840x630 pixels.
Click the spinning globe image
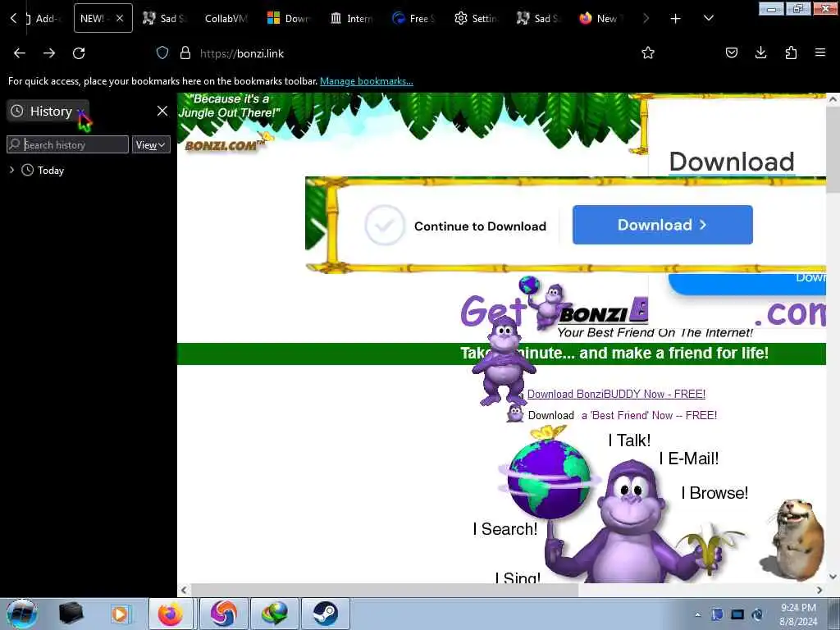click(549, 479)
